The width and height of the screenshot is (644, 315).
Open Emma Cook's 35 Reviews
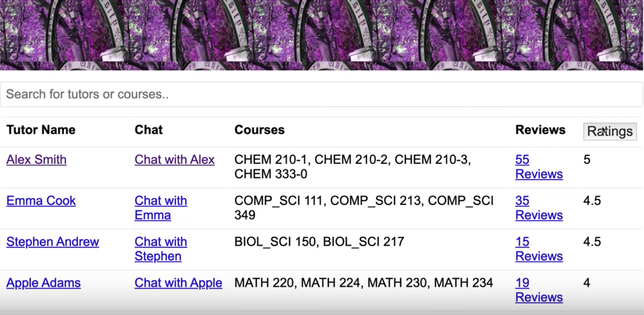pyautogui.click(x=539, y=208)
